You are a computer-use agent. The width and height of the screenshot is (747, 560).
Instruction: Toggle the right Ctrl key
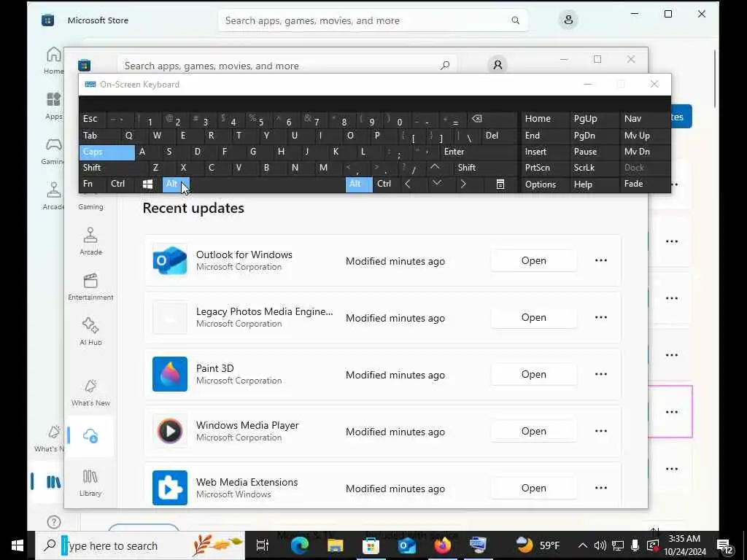(x=387, y=184)
